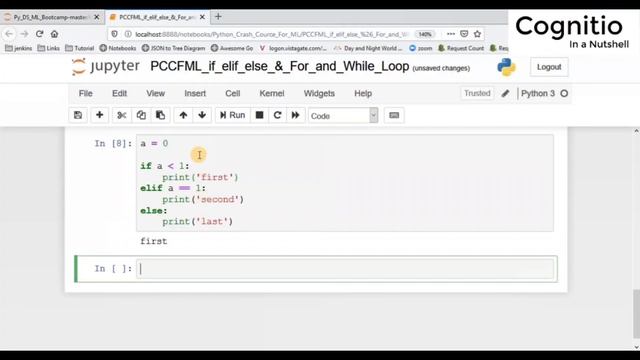Open the Notebooks bookmark

click(118, 48)
